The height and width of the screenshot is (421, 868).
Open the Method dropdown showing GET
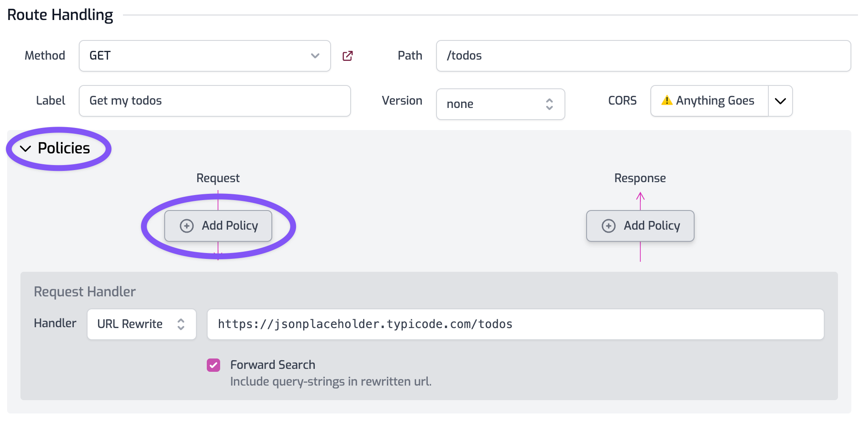pos(204,56)
